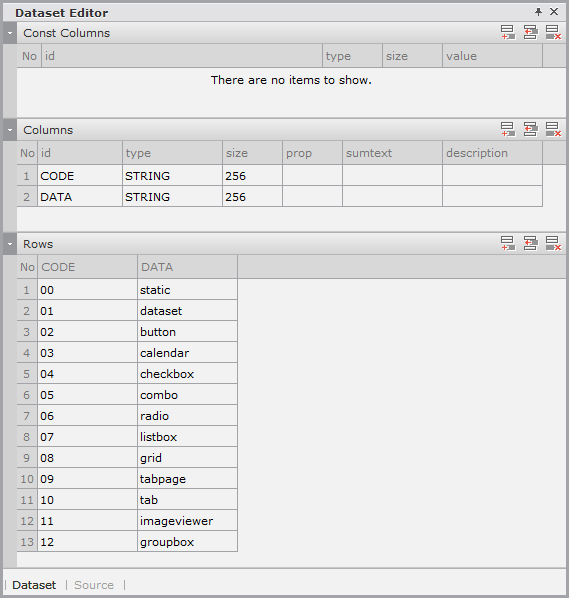The width and height of the screenshot is (569, 598).
Task: Insert a Const Column row
Action: tap(530, 33)
